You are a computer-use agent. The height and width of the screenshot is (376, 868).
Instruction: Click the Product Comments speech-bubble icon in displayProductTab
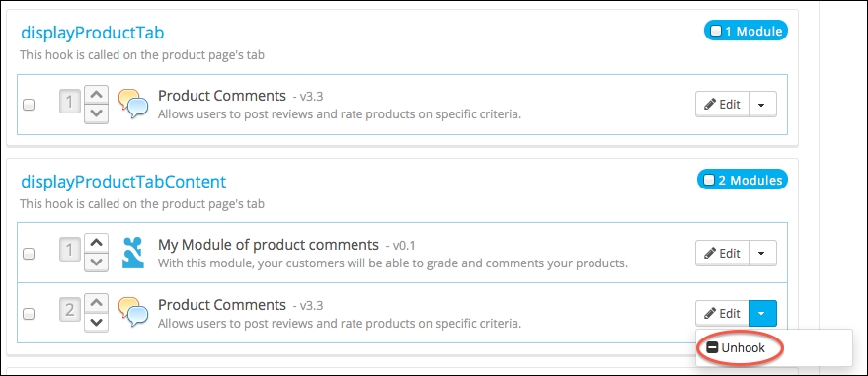click(x=133, y=104)
